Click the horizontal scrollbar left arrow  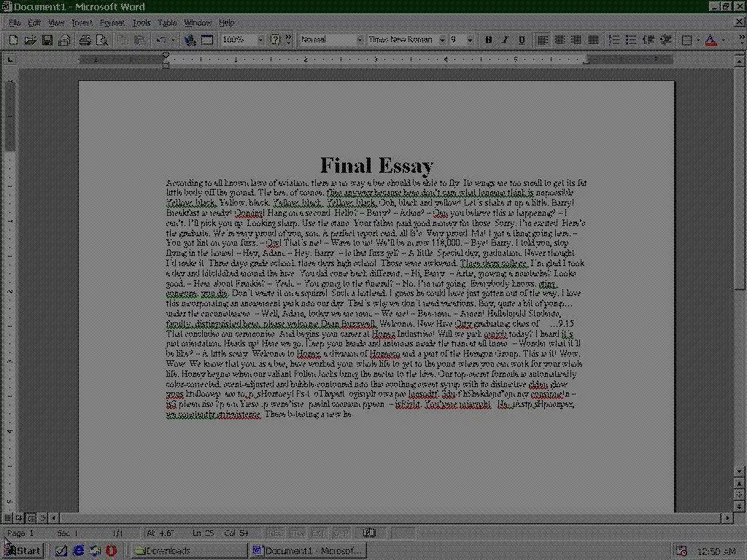54,517
